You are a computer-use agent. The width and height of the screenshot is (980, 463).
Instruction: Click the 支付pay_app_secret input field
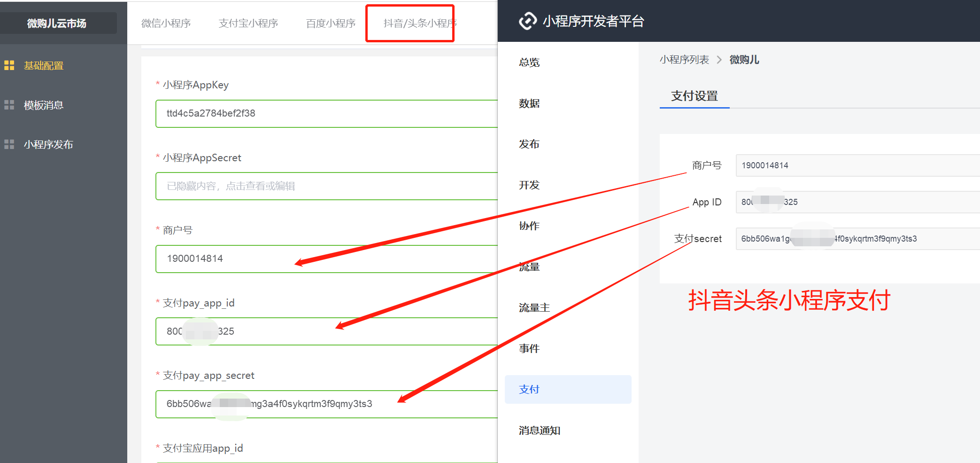(326, 404)
